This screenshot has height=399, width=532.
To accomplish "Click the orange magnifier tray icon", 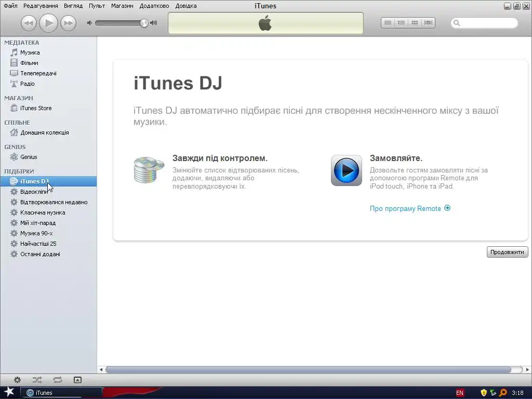I will [503, 393].
